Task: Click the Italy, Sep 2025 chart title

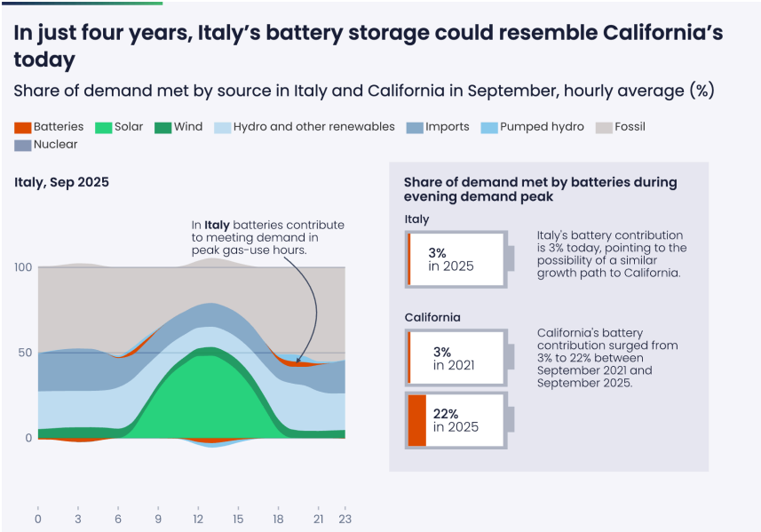Action: pos(61,182)
